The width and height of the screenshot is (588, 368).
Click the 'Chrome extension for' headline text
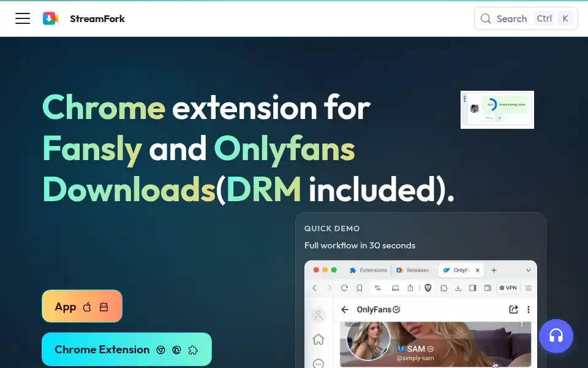[x=206, y=108]
